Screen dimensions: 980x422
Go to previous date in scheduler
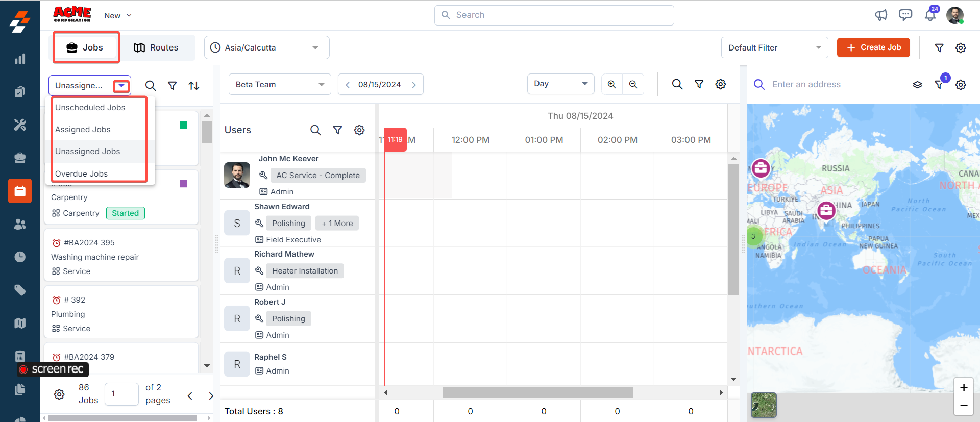click(x=348, y=85)
